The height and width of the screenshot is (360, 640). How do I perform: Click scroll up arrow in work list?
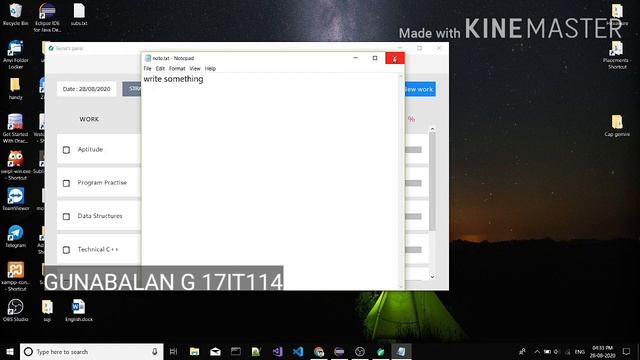432,129
